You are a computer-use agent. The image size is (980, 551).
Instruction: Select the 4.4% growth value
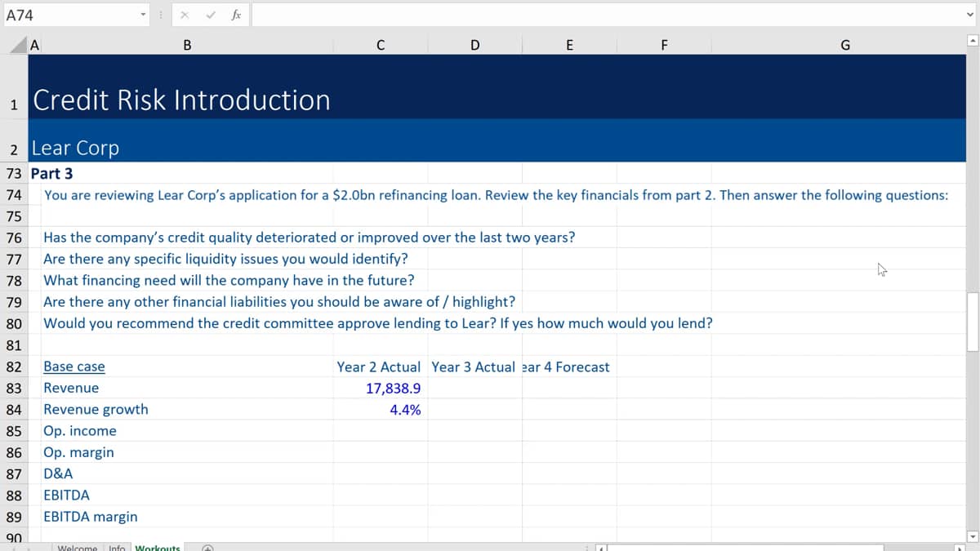405,409
